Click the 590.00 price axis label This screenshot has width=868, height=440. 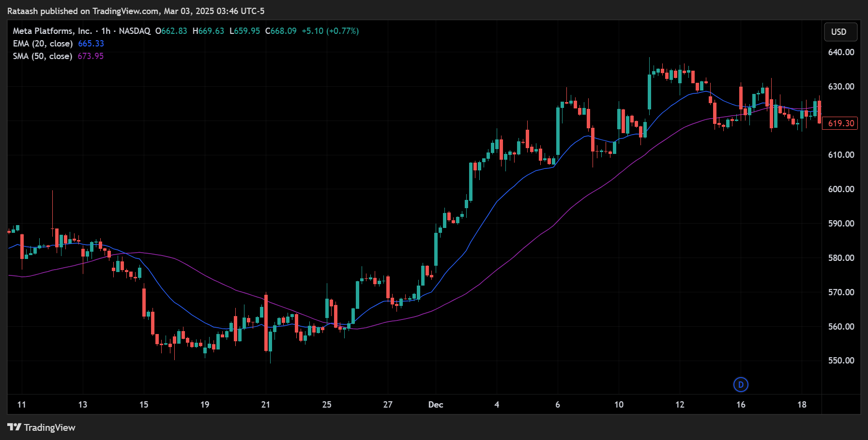pos(841,224)
